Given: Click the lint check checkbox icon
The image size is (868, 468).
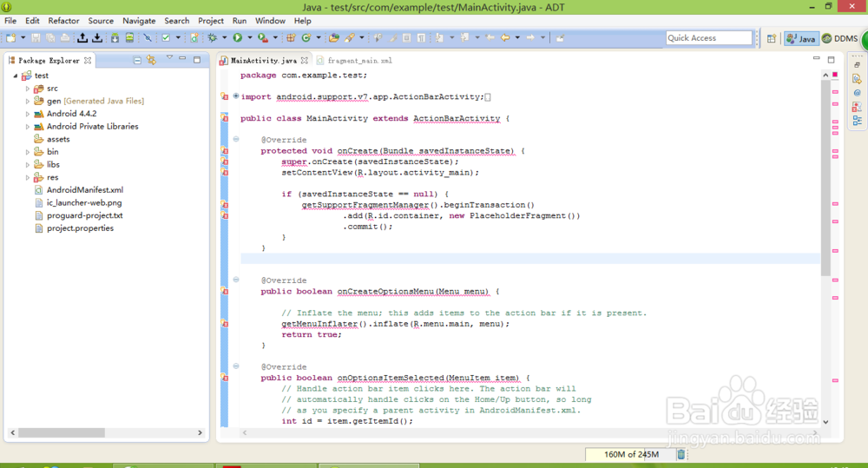Looking at the screenshot, I should [166, 37].
